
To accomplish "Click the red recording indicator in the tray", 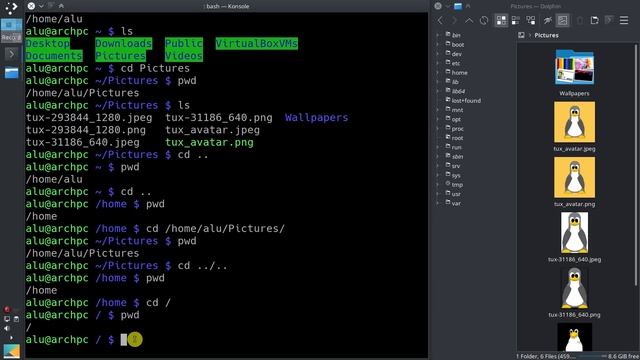I will tap(7, 309).
